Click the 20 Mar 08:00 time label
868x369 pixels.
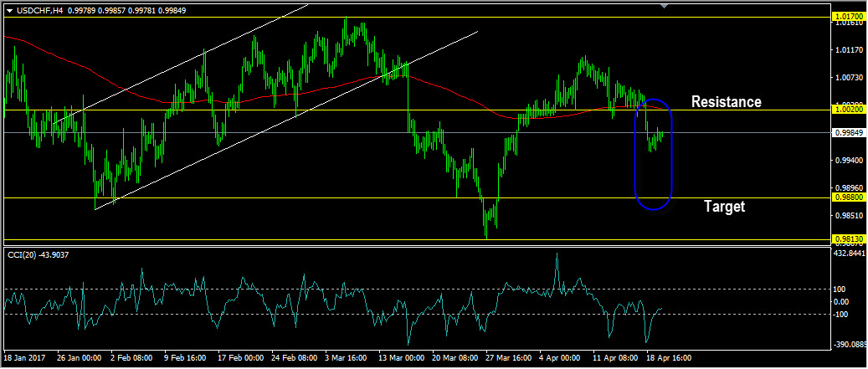click(x=455, y=358)
